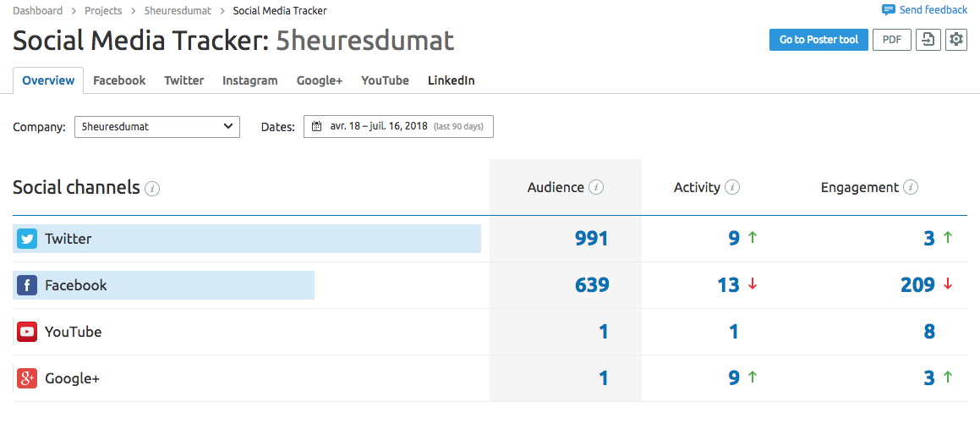Go to Projects in breadcrumb
Image resolution: width=980 pixels, height=424 pixels.
coord(103,11)
